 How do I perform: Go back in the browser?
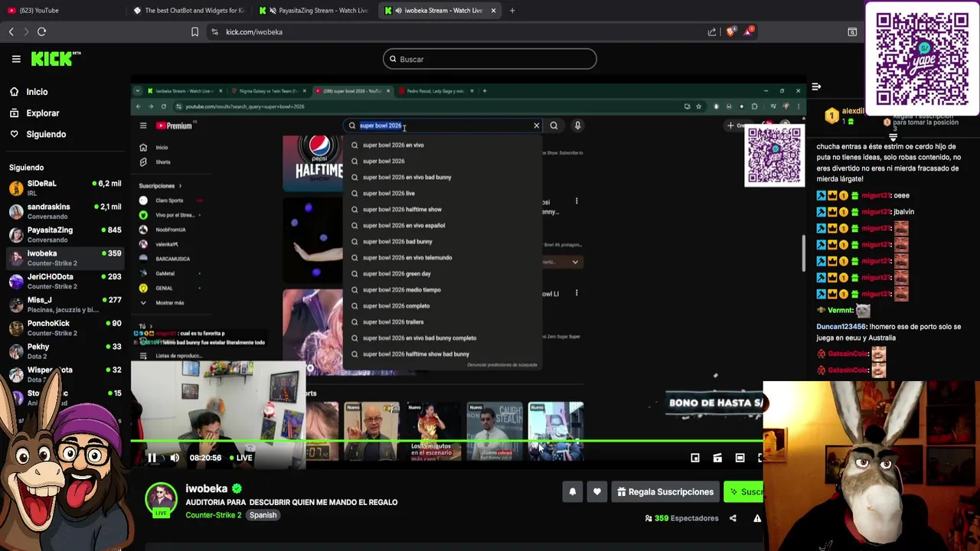[x=11, y=32]
